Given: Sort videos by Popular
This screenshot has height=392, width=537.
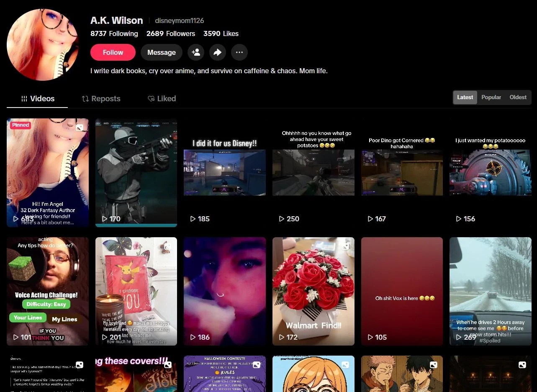Looking at the screenshot, I should [491, 97].
